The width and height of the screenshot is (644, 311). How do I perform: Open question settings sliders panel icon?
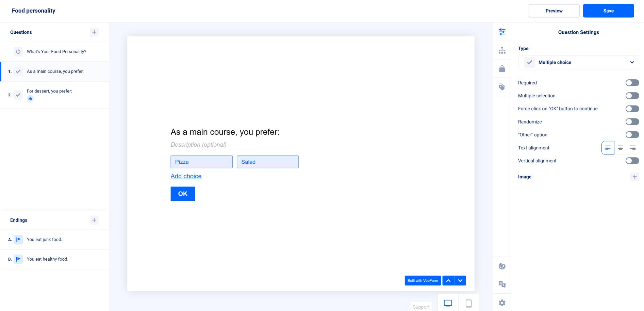[502, 32]
